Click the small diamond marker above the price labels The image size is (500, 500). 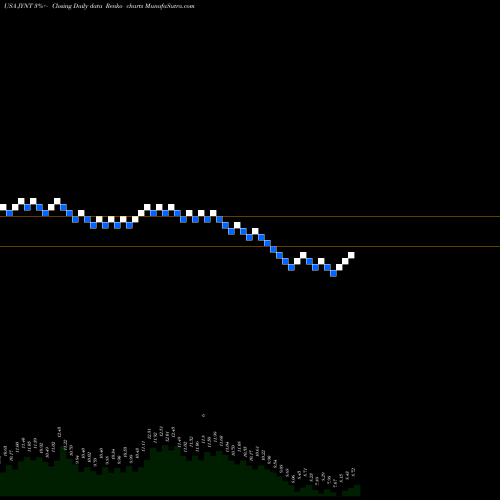(x=203, y=416)
